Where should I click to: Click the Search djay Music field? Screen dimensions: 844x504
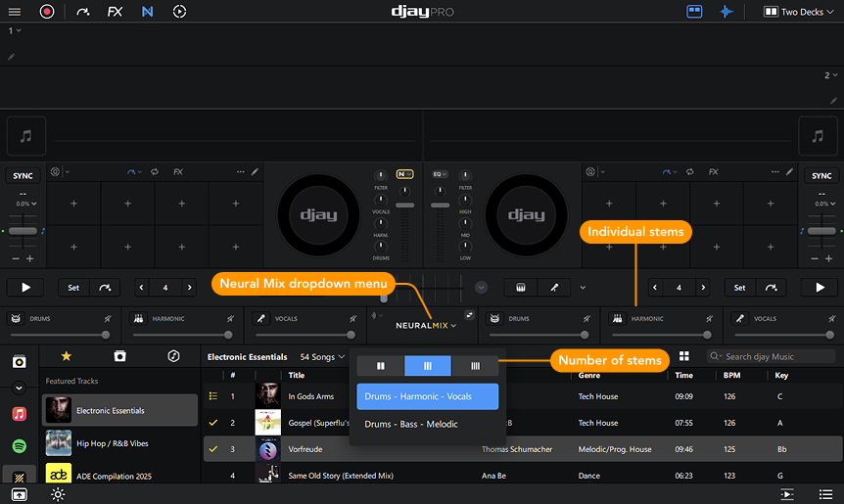[x=771, y=356]
